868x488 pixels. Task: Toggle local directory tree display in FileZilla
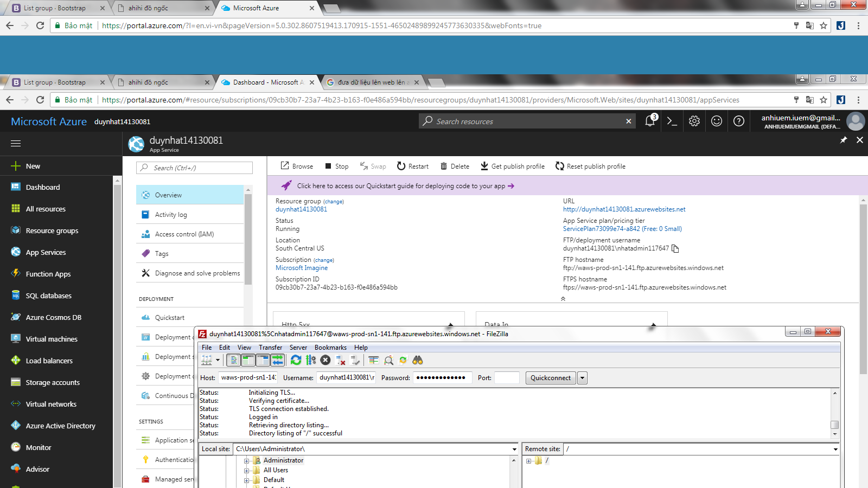click(x=248, y=360)
